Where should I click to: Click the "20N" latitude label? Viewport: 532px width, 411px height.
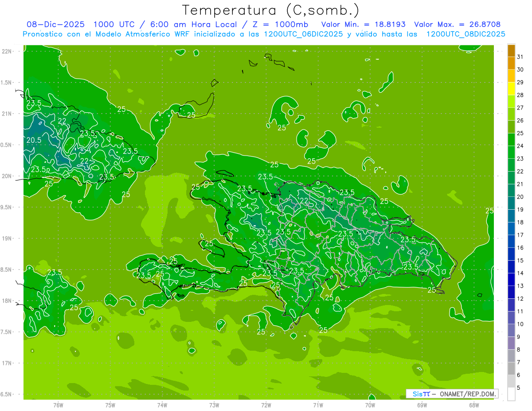tap(7, 176)
